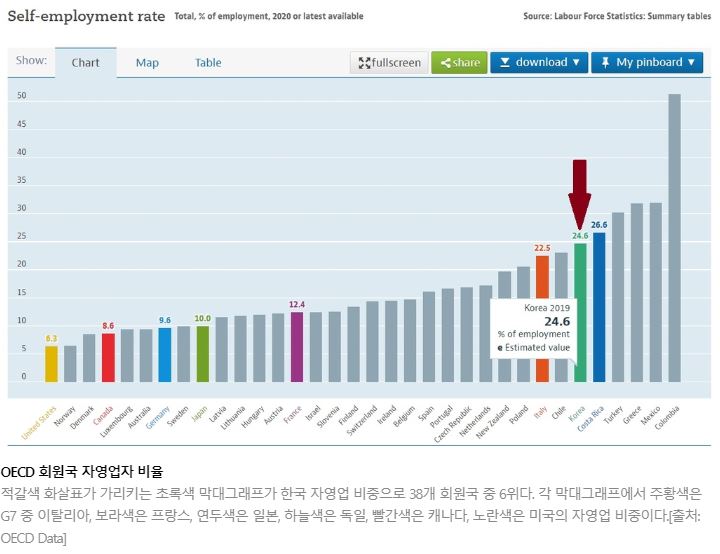Click the Korea axis label
Screen dimensions: 720x554
[577, 413]
